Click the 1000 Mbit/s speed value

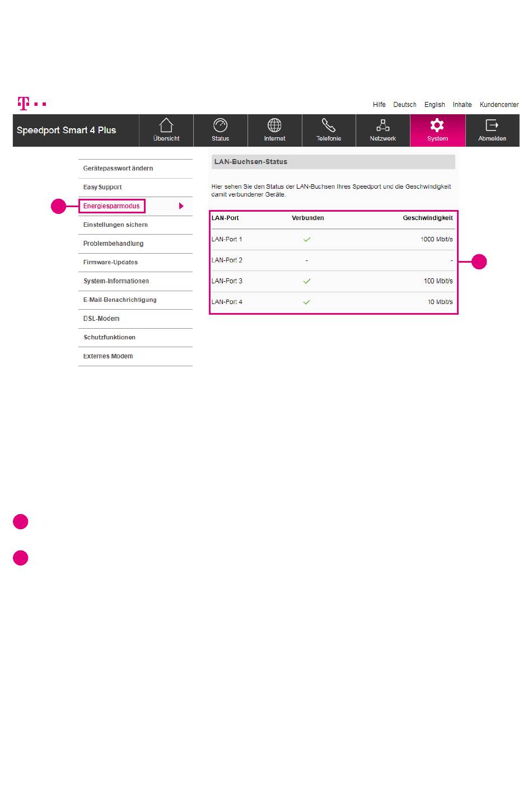click(437, 239)
